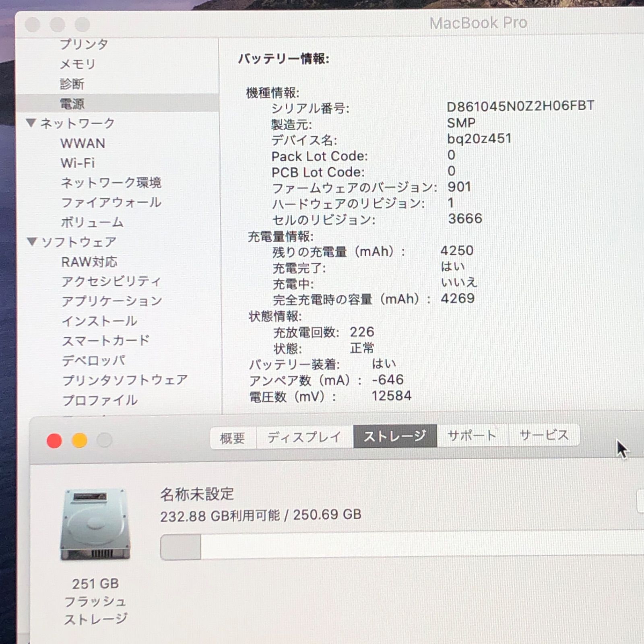Select WWAN under ネットワーク
The width and height of the screenshot is (644, 644).
(83, 143)
